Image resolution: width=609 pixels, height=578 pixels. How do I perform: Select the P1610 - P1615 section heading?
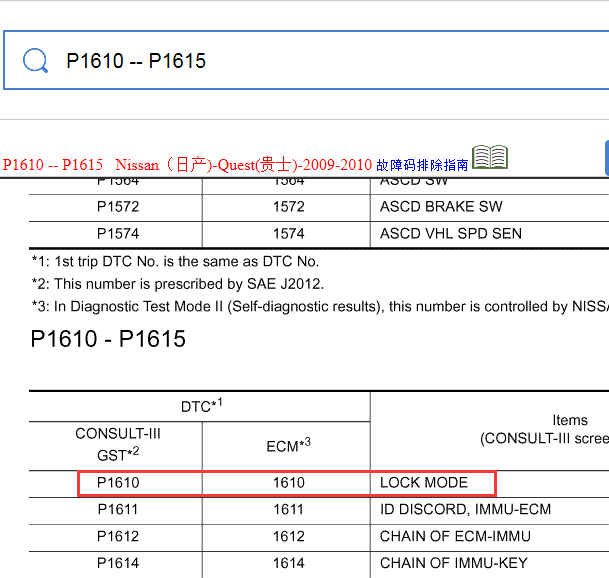tap(108, 339)
